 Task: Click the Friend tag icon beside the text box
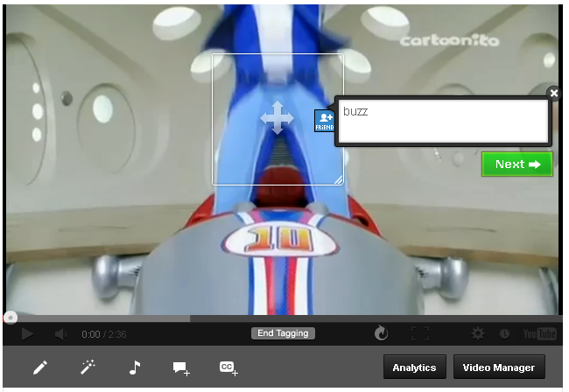click(325, 122)
